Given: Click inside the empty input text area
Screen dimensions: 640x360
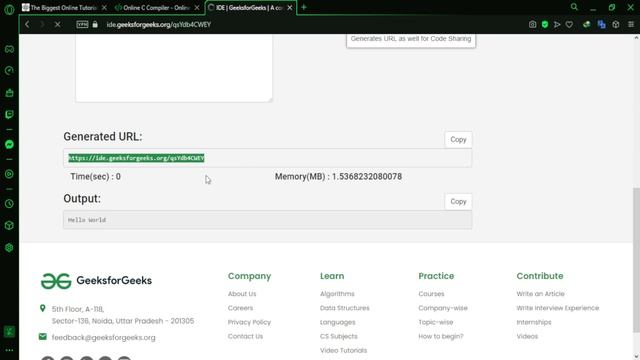Looking at the screenshot, I should click(x=174, y=67).
